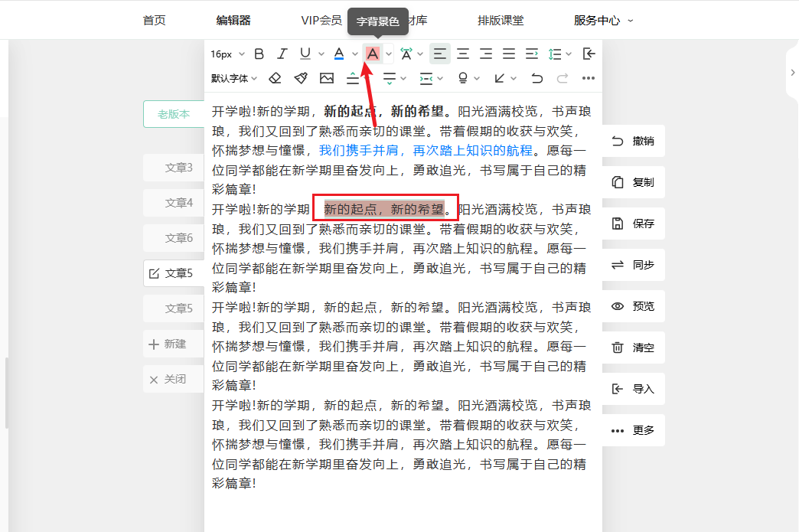
Task: Toggle italic text formatting
Action: click(282, 54)
